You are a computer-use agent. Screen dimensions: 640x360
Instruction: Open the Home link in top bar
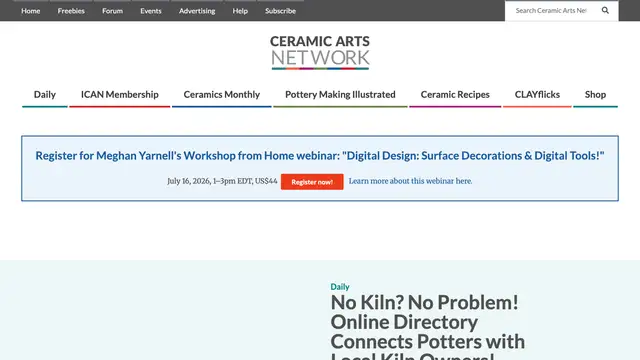31,11
